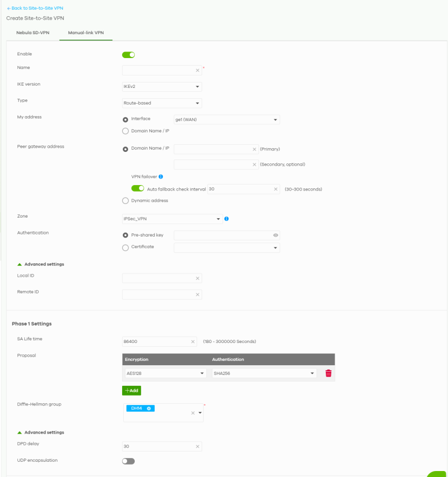
Task: Open the Type Route-based dropdown
Action: tap(162, 103)
